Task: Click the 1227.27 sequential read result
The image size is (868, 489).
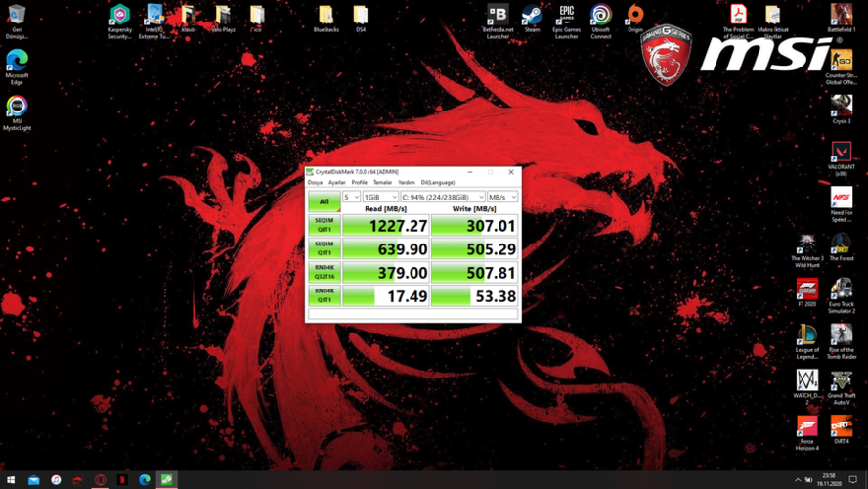Action: pos(386,225)
